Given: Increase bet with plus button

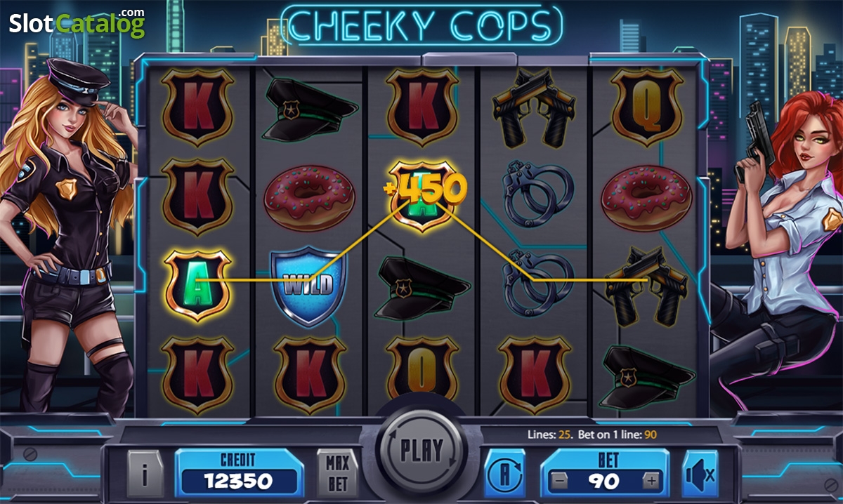Looking at the screenshot, I should pyautogui.click(x=652, y=481).
